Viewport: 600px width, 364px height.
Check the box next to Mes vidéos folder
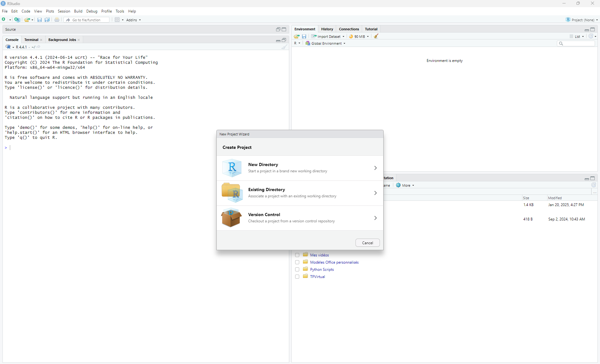[x=297, y=255]
